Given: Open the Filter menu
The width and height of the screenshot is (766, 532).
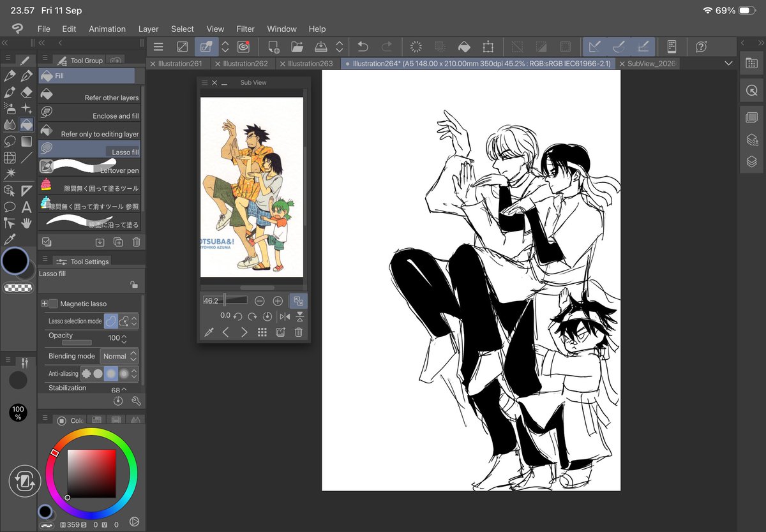Looking at the screenshot, I should tap(245, 29).
